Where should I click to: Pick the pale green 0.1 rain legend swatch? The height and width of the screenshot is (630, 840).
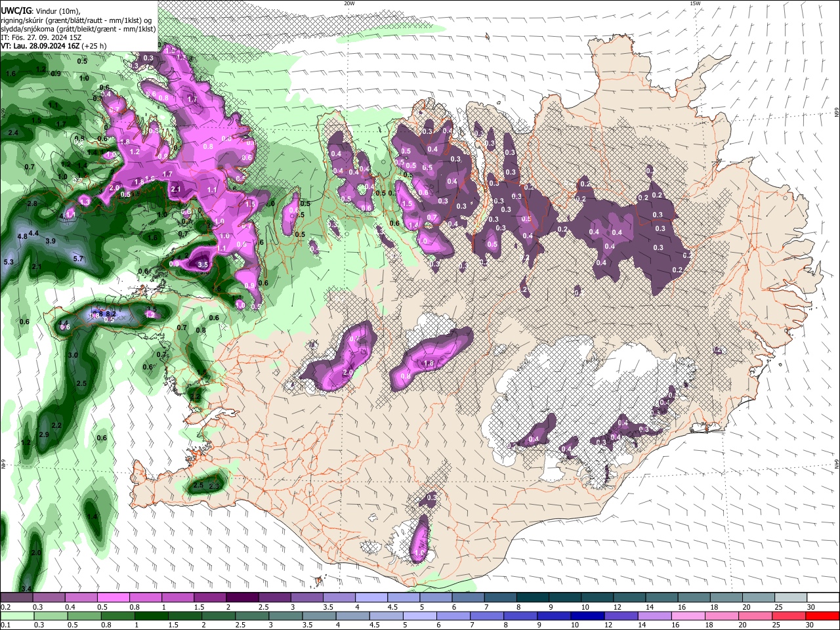click(x=16, y=616)
